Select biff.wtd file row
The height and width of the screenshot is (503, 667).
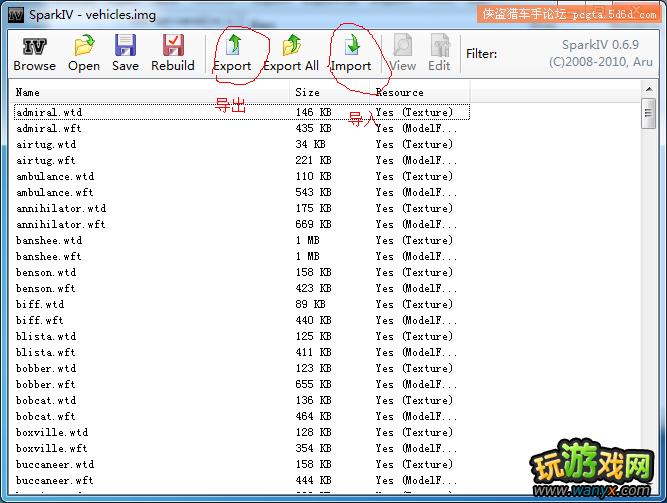pos(242,304)
